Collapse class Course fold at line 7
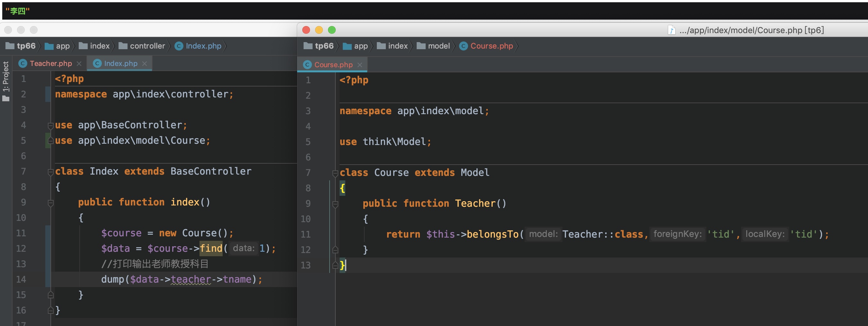The image size is (868, 326). (x=335, y=173)
